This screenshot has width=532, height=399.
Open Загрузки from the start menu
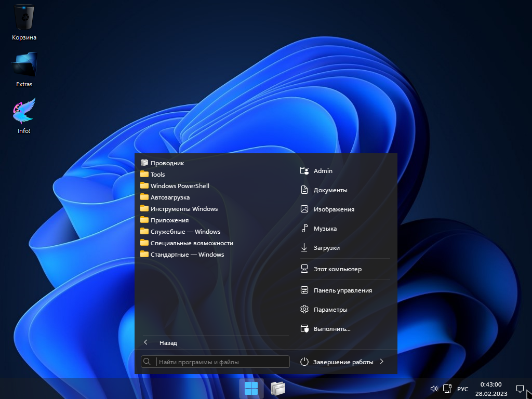(x=320, y=248)
